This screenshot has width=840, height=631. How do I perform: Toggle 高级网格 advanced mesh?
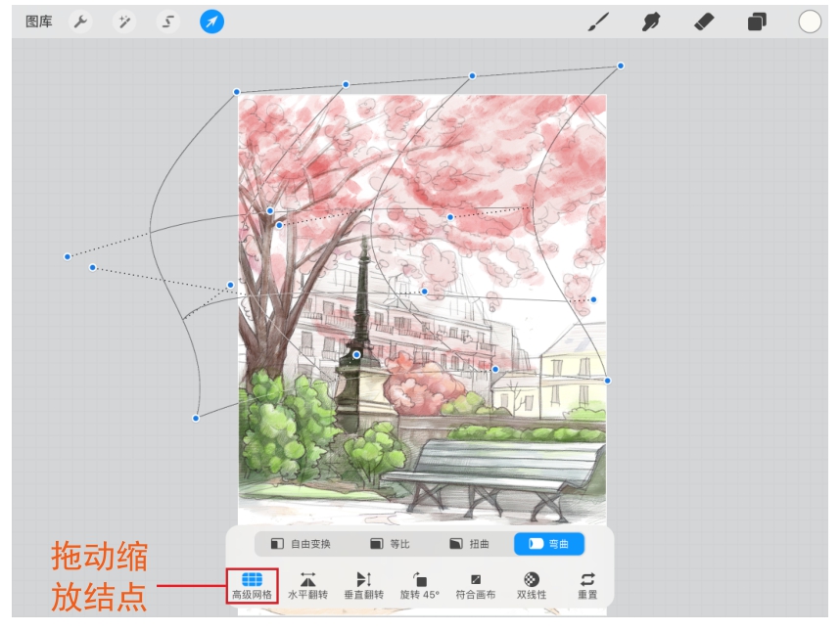coord(252,586)
